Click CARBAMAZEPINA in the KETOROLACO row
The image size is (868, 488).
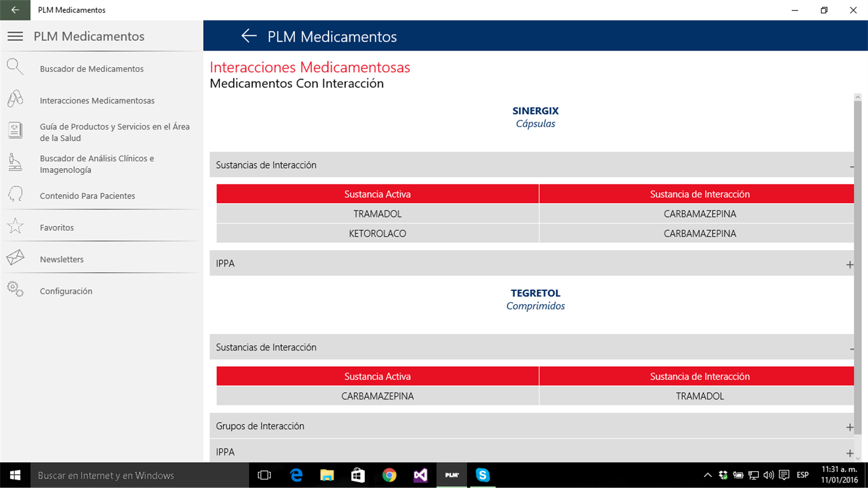697,233
